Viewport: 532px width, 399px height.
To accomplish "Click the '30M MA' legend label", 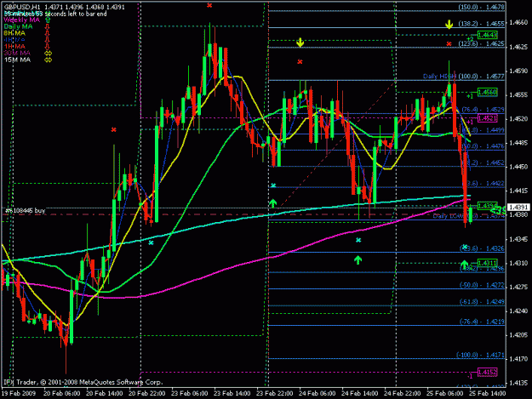I will [17, 53].
